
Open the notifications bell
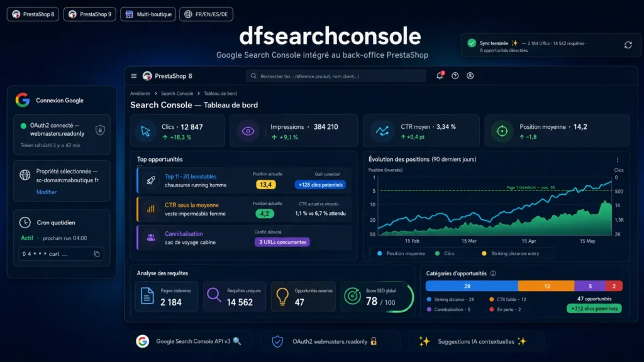pos(440,75)
